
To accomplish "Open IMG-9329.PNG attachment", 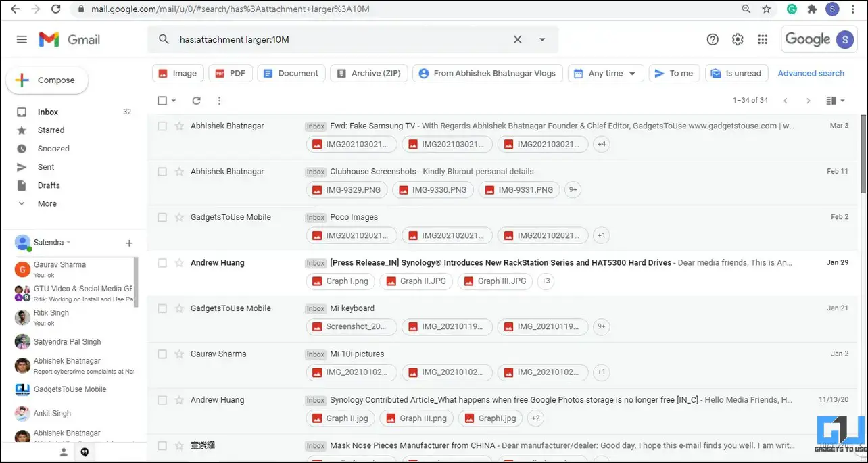I will coord(347,190).
